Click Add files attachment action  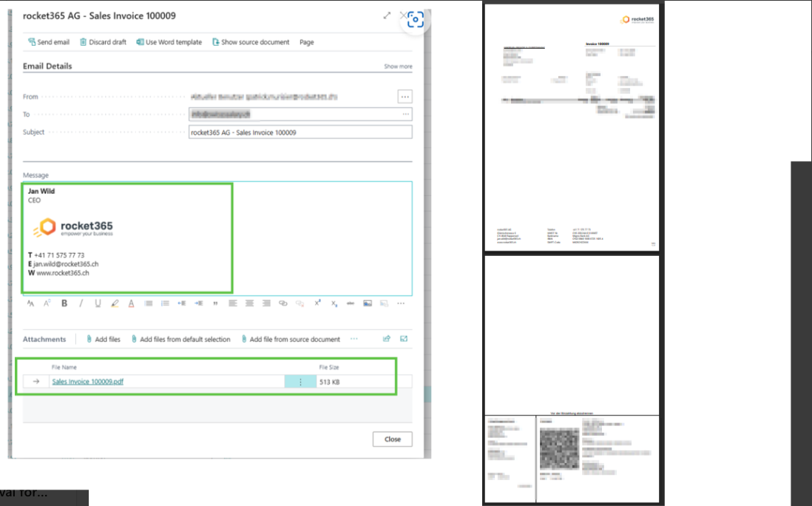tap(103, 340)
